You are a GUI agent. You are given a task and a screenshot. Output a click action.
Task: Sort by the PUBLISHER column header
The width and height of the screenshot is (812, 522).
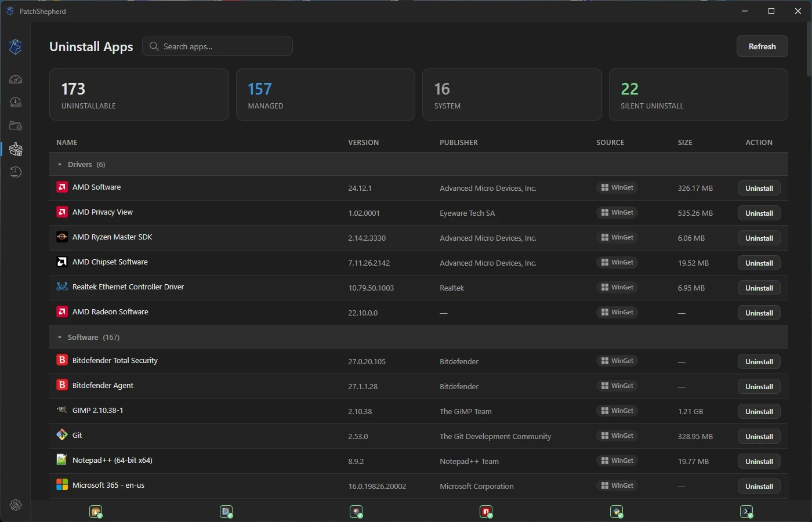point(459,143)
